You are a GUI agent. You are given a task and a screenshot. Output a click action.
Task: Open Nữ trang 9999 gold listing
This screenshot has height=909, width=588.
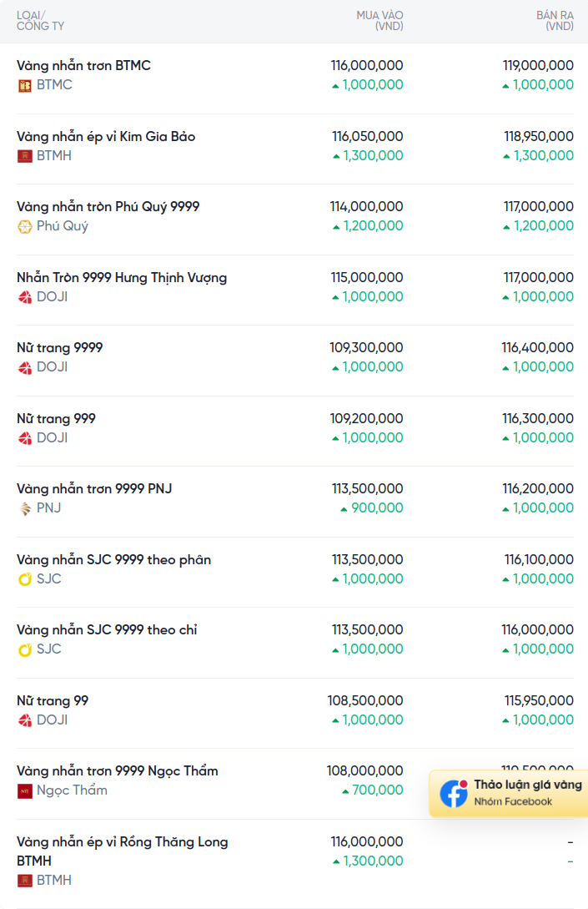point(59,347)
